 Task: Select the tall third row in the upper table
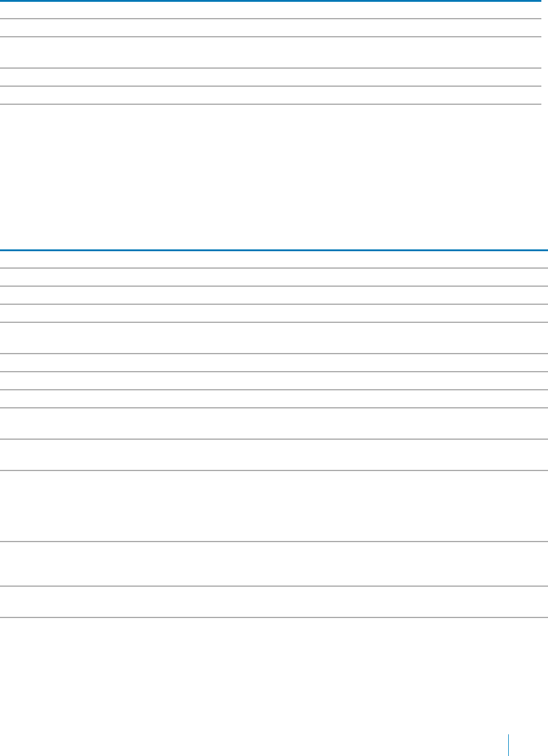tap(270, 52)
